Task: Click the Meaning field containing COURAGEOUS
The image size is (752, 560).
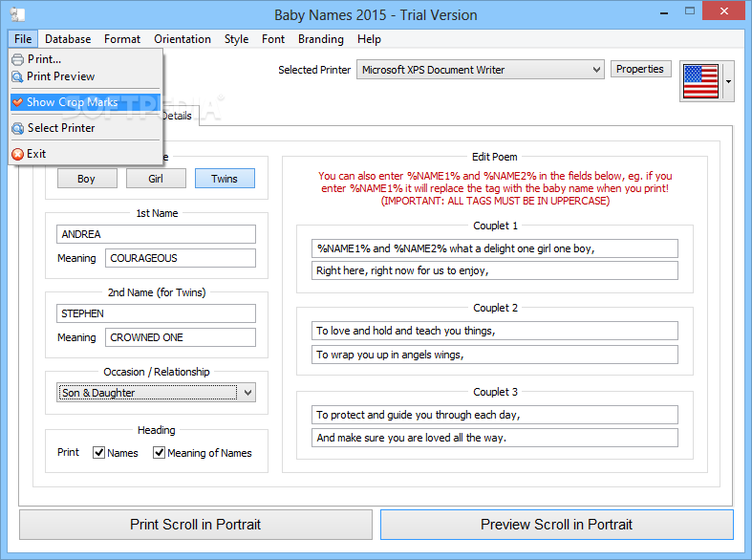Action: pos(181,258)
